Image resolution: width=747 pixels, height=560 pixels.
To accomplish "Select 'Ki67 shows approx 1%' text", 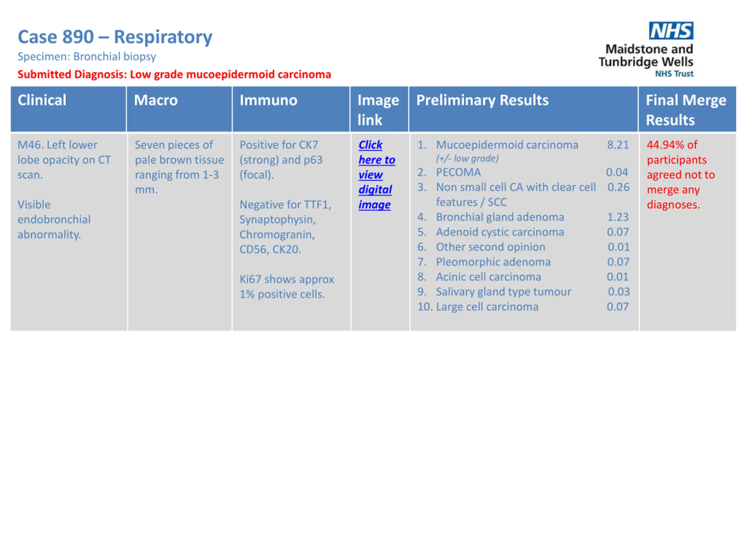I will [x=287, y=287].
